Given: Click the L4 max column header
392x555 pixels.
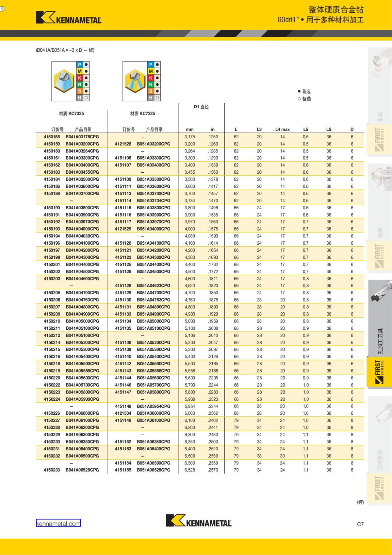Looking at the screenshot, I should click(283, 130).
